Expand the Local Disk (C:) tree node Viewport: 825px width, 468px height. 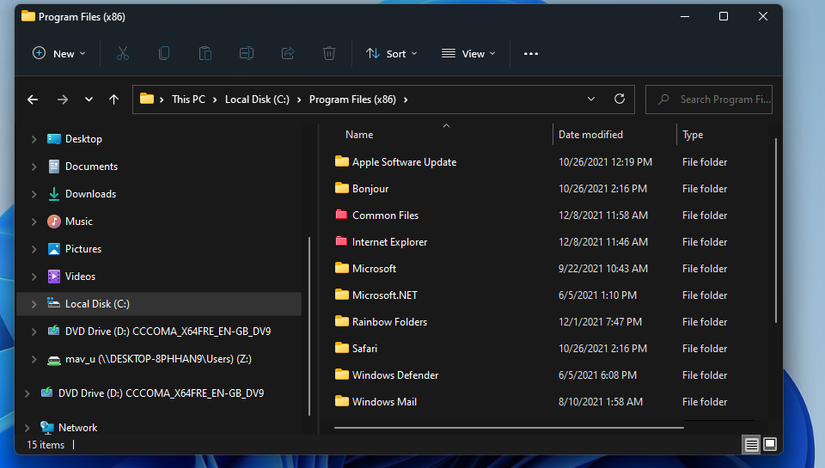(34, 304)
